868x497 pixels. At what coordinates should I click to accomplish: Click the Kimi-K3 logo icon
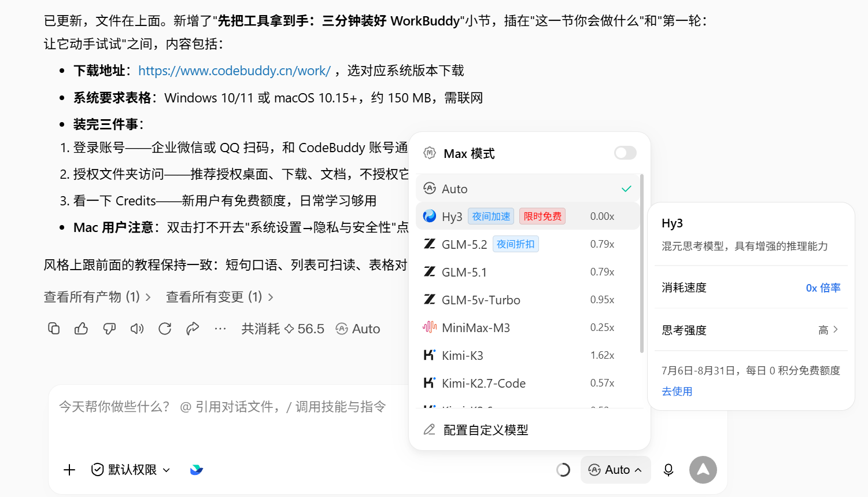click(430, 355)
